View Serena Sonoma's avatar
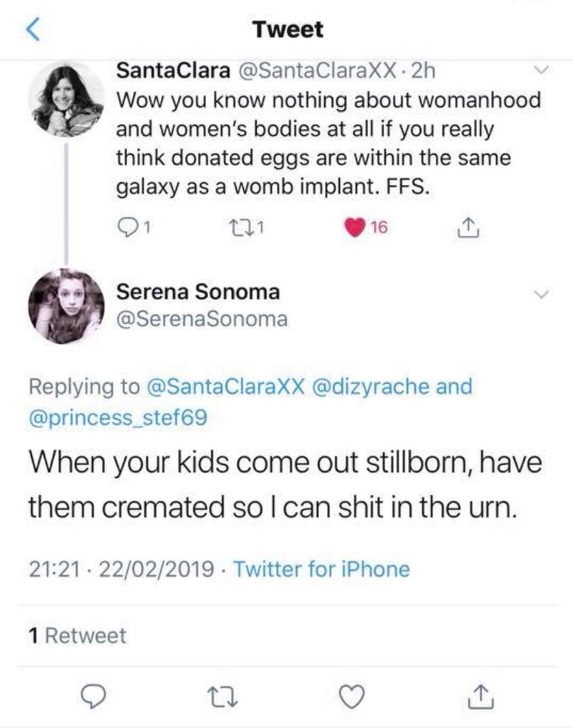Image resolution: width=573 pixels, height=728 pixels. coord(67,306)
